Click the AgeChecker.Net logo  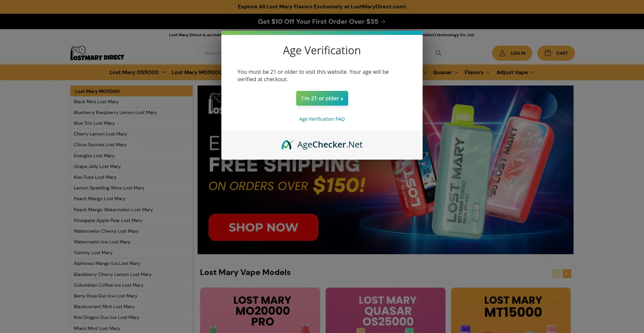pyautogui.click(x=322, y=145)
